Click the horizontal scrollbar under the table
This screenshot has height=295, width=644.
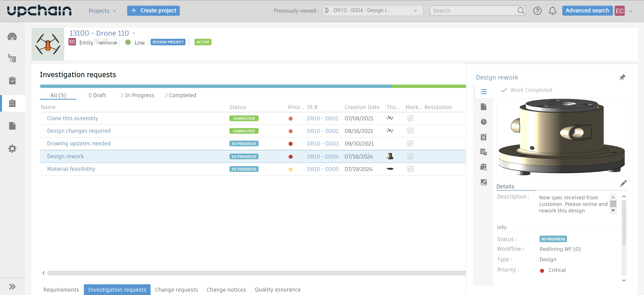click(x=255, y=273)
